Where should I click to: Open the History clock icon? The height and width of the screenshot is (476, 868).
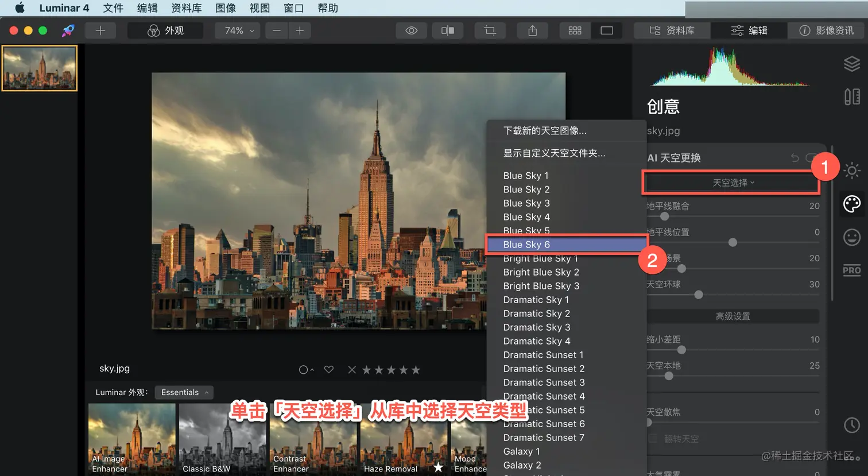(x=852, y=425)
